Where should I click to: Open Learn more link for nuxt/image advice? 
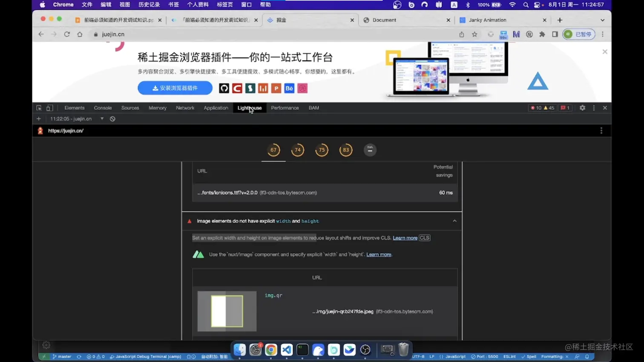pos(379,254)
